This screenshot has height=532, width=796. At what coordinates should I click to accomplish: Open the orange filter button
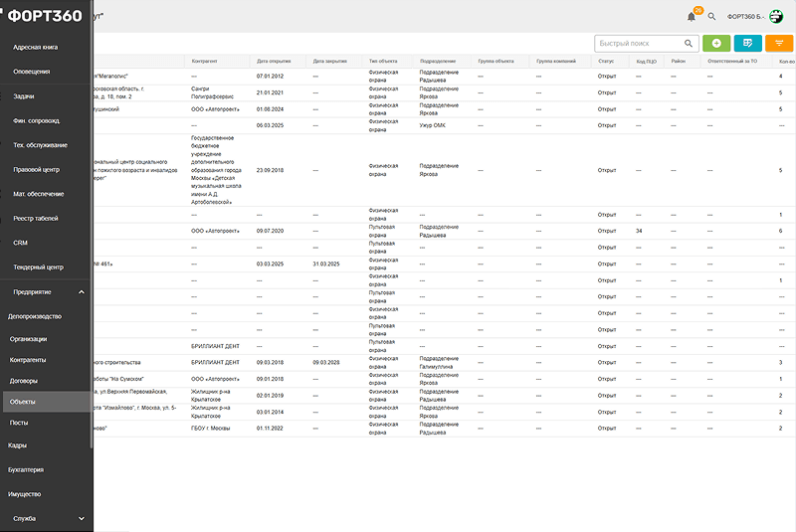tap(779, 43)
